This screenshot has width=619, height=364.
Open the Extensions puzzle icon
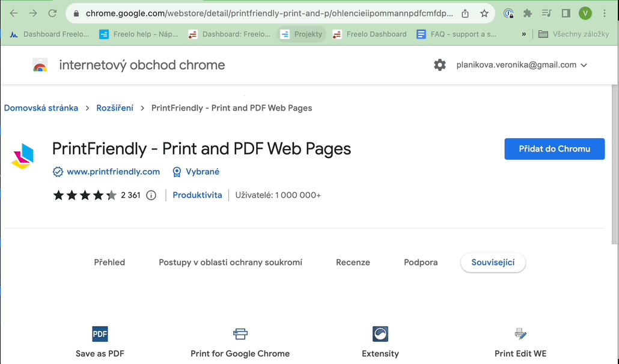[x=528, y=13]
